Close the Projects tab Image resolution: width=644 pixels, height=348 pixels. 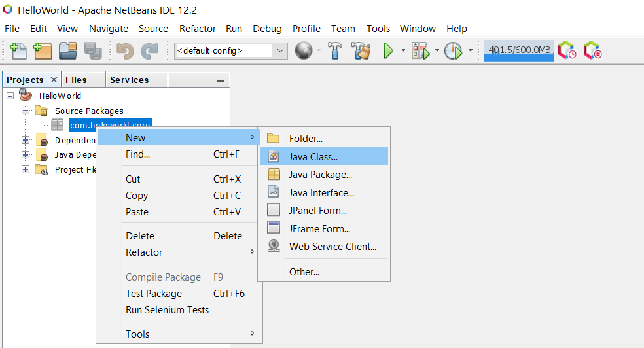coord(54,80)
